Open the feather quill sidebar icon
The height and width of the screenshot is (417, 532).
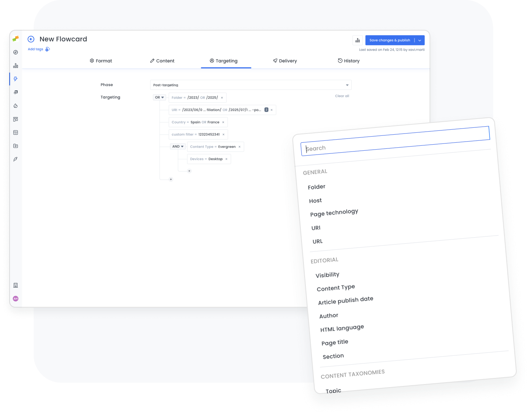[x=15, y=159]
